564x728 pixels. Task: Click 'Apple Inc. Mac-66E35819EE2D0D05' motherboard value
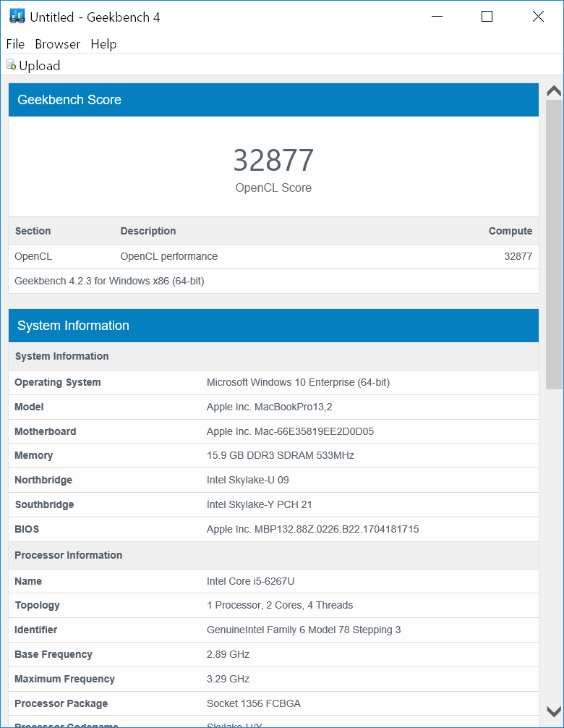(291, 431)
